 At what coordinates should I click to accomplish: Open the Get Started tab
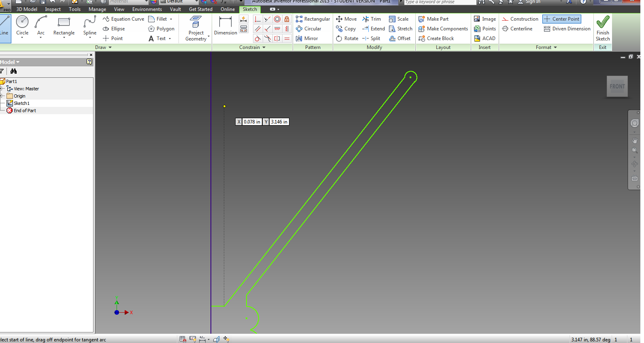(200, 9)
